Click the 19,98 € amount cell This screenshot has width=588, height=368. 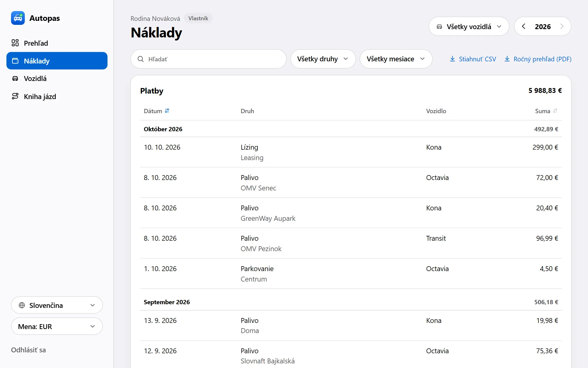click(x=547, y=320)
